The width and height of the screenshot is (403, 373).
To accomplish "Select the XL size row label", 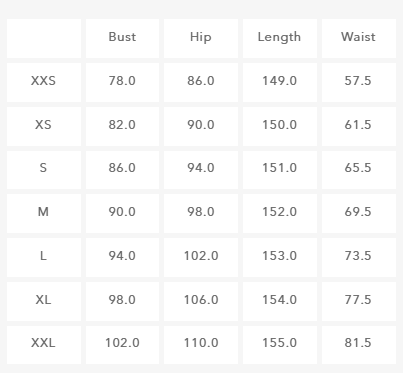I will coord(43,300).
